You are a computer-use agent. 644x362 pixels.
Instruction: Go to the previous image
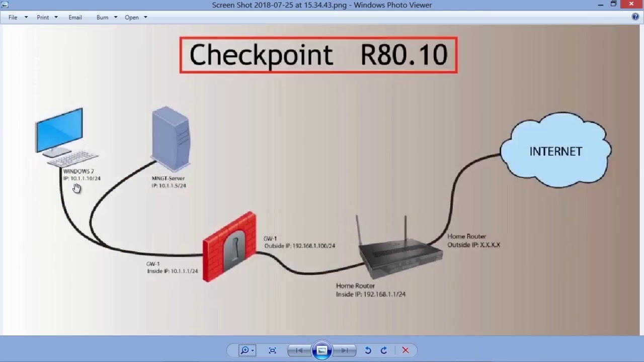pyautogui.click(x=299, y=350)
